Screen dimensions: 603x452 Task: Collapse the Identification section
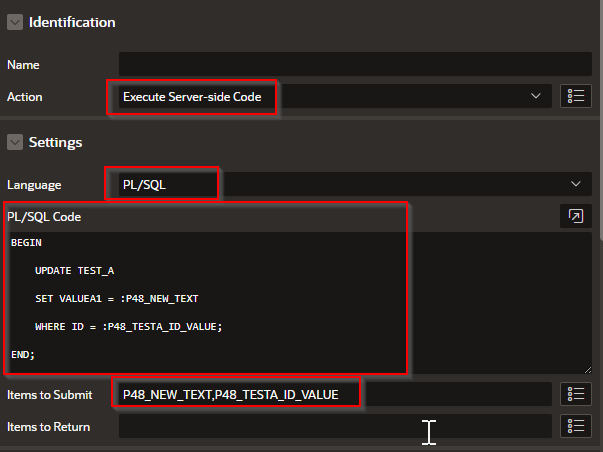pos(15,22)
